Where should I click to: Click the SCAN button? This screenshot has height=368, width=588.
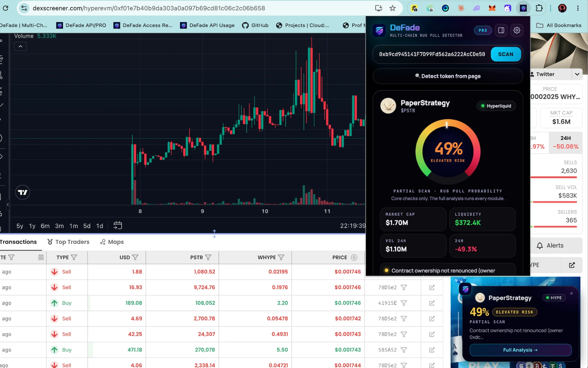pos(506,54)
